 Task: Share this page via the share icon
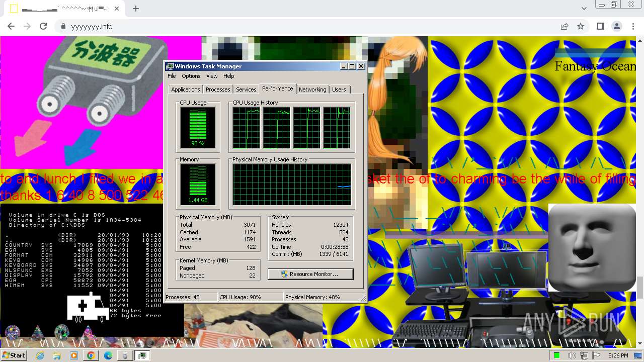tap(565, 26)
